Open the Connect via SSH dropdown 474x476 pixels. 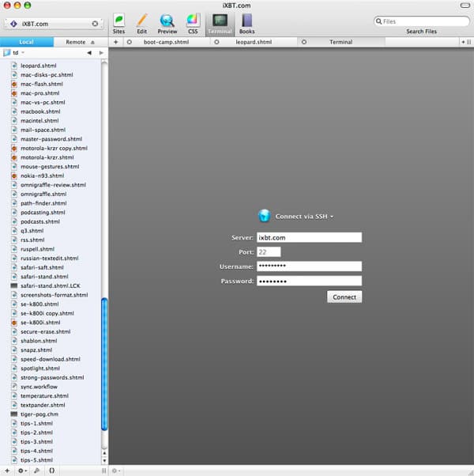tap(304, 217)
